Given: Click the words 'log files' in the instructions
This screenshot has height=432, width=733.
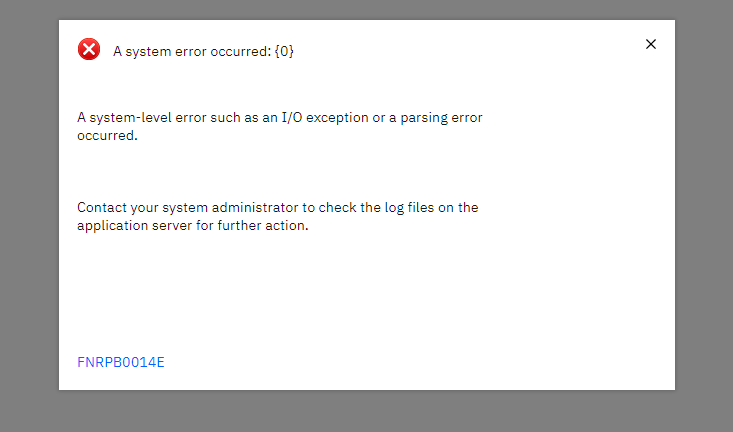Looking at the screenshot, I should point(410,208).
